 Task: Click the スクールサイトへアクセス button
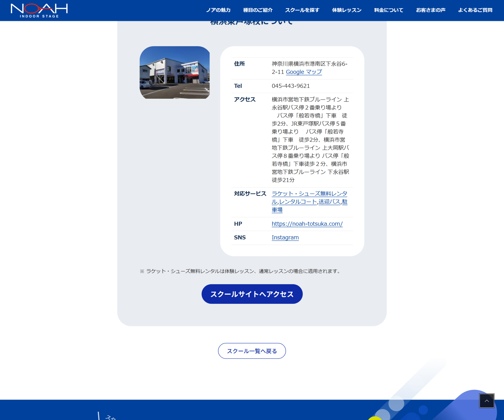252,294
